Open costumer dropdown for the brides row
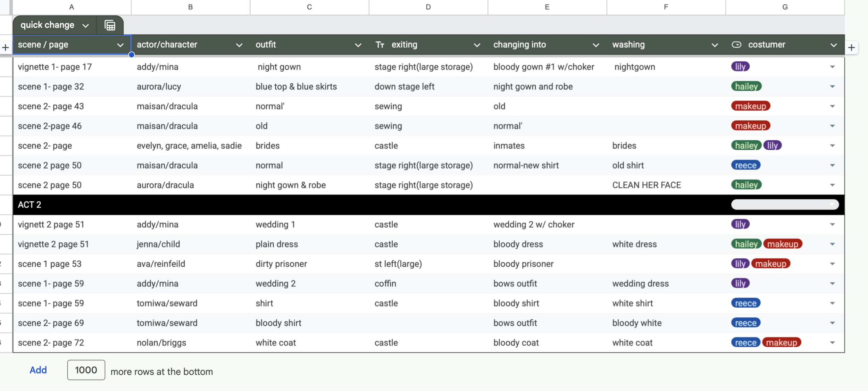868x391 pixels. (832, 146)
